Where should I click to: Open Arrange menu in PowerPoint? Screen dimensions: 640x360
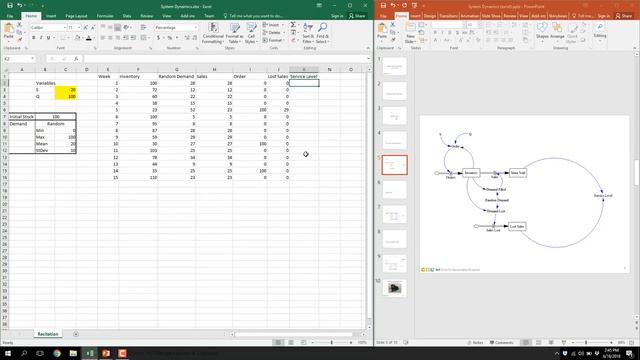coord(557,31)
